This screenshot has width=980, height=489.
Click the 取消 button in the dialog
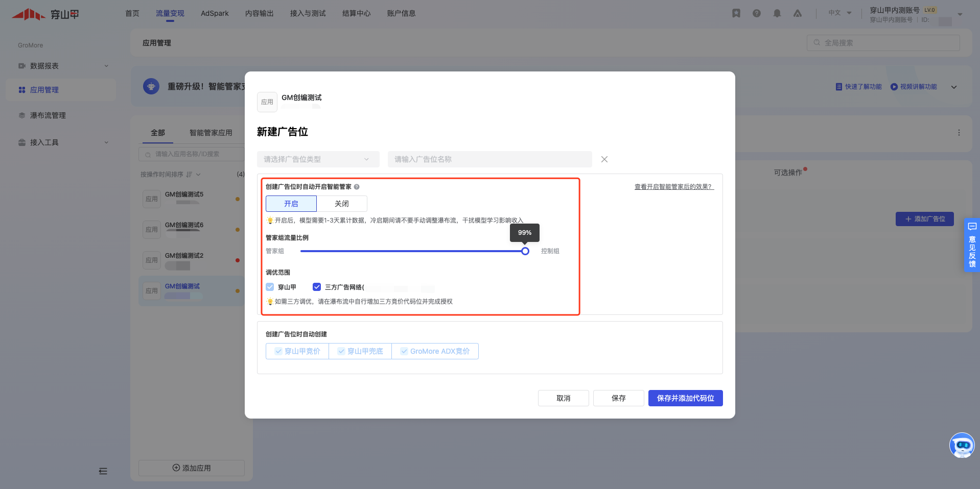564,398
